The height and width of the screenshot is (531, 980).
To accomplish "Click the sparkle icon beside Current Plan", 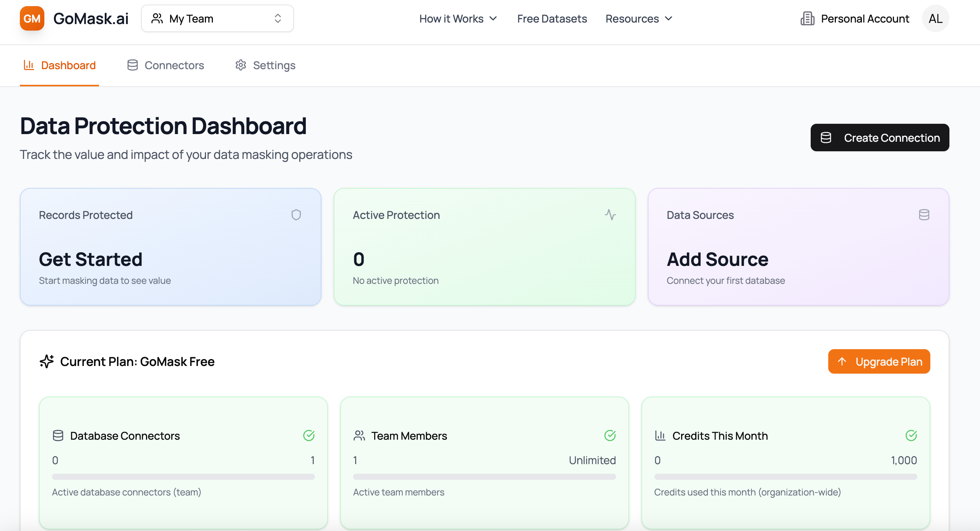I will tap(47, 361).
